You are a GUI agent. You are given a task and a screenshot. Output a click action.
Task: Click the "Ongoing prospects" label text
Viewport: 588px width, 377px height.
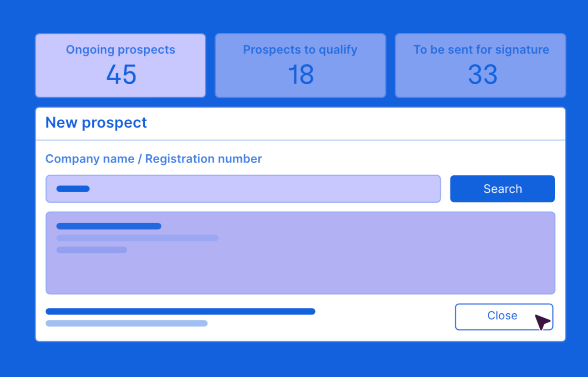[x=121, y=50]
